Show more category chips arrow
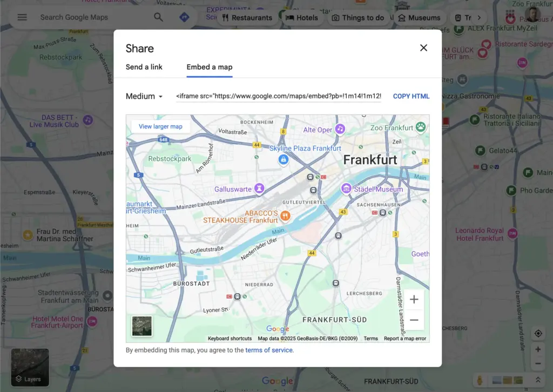The height and width of the screenshot is (392, 553). point(479,18)
